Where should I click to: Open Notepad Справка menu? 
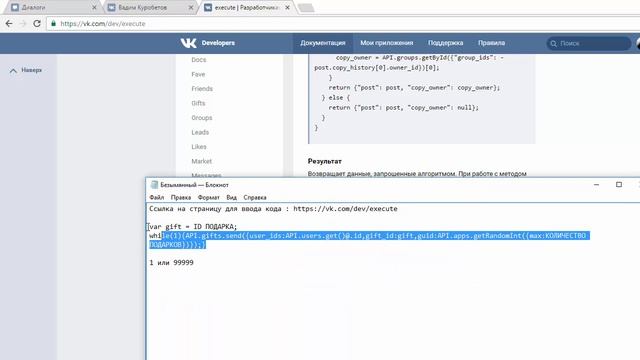coord(255,198)
